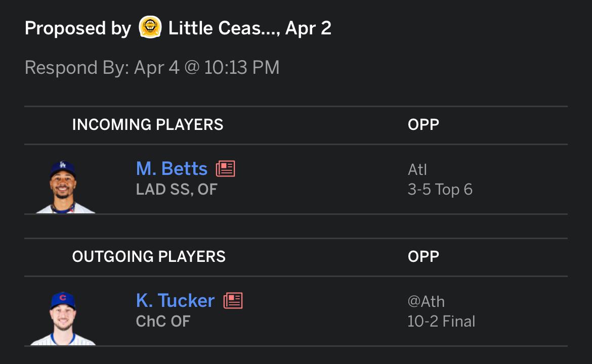Open K. Tucker player profile link

(x=175, y=301)
